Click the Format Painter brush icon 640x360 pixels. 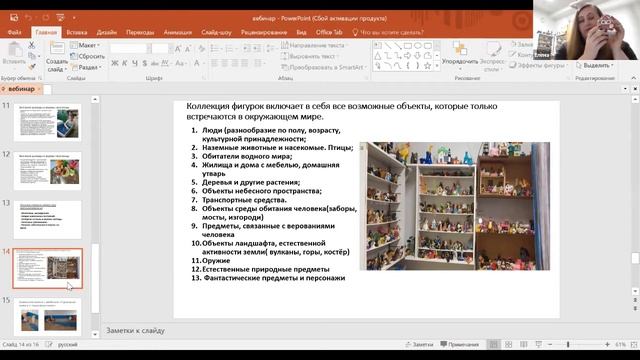[x=32, y=66]
